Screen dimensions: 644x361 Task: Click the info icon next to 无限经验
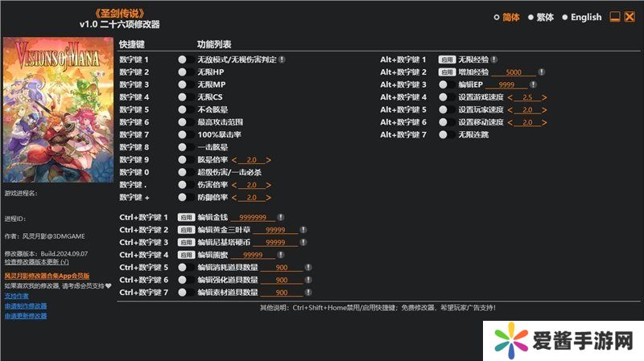tap(494, 60)
